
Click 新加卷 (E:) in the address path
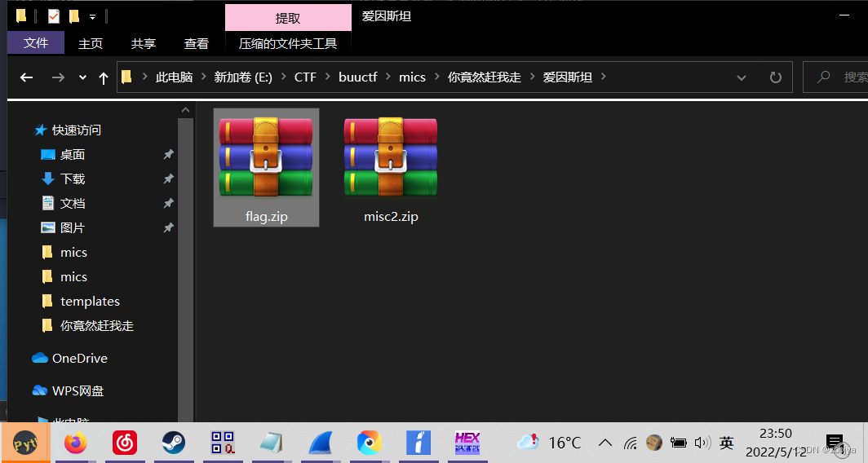(243, 77)
